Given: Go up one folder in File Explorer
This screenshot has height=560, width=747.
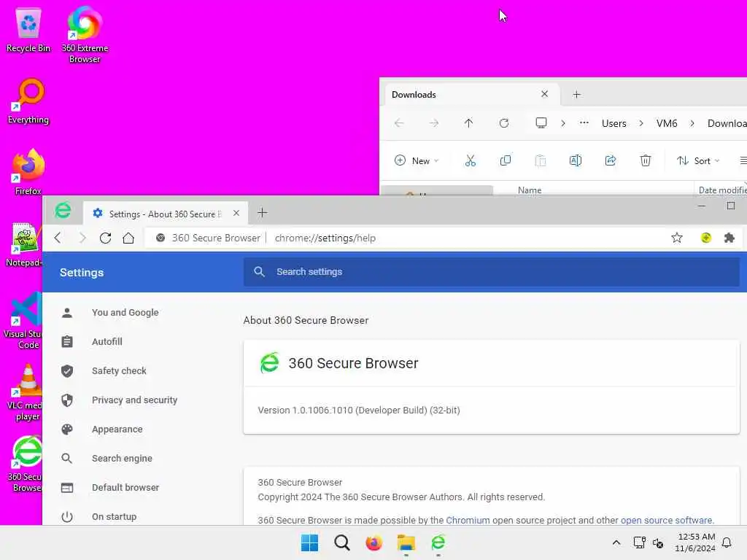Looking at the screenshot, I should coord(469,123).
